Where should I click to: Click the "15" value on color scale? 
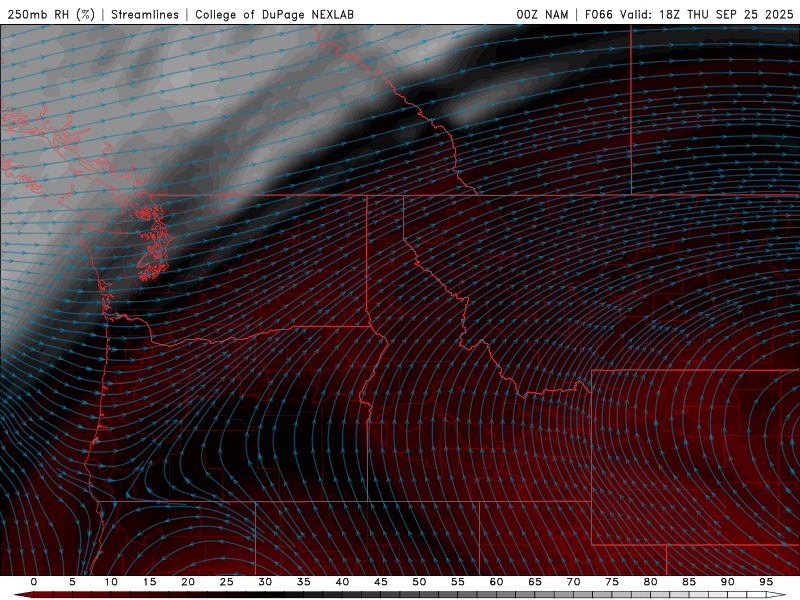pos(149,582)
